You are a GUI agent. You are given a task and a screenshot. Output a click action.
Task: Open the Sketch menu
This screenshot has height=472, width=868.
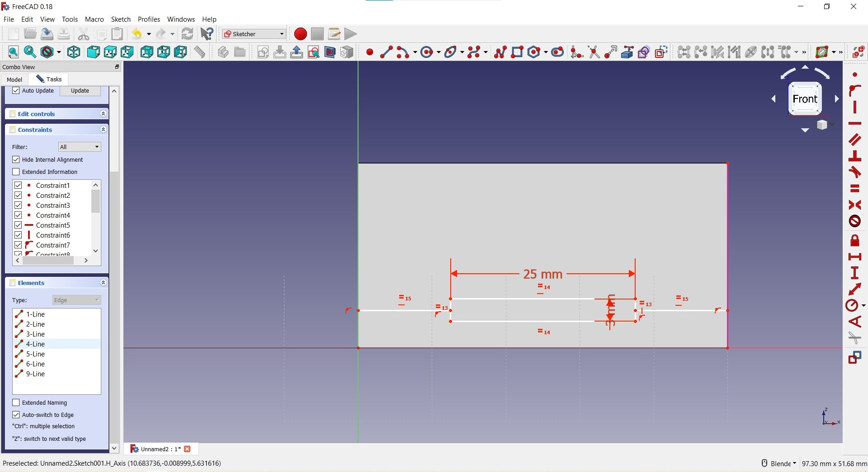121,19
